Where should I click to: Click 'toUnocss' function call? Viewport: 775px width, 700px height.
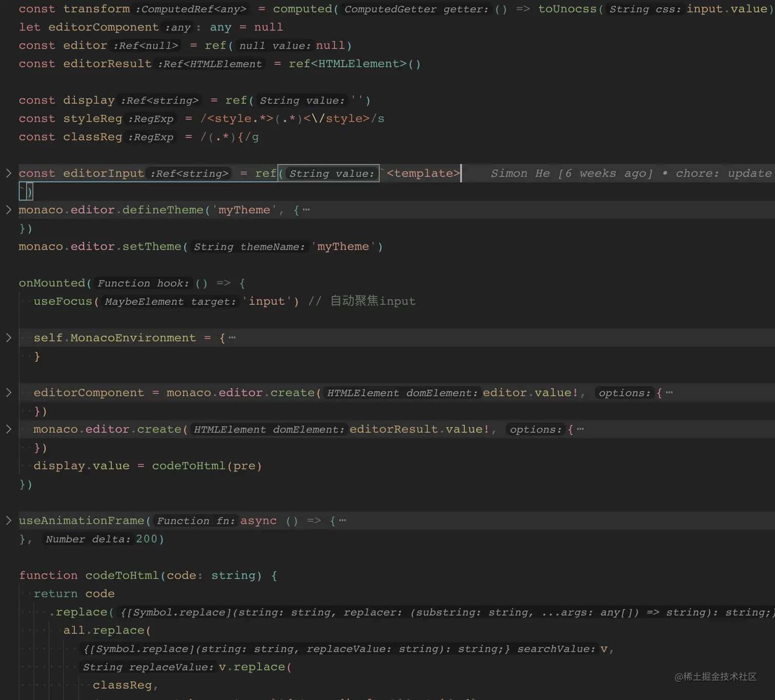(x=567, y=9)
